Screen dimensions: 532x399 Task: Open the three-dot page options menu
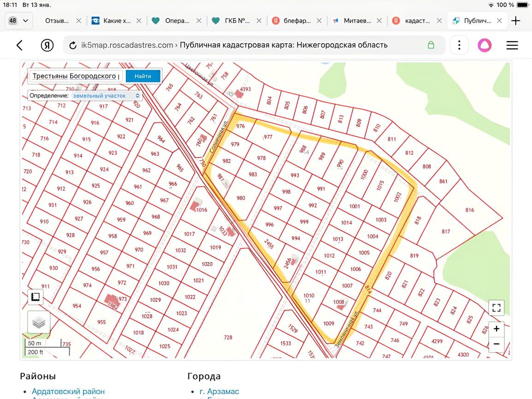[x=459, y=45]
